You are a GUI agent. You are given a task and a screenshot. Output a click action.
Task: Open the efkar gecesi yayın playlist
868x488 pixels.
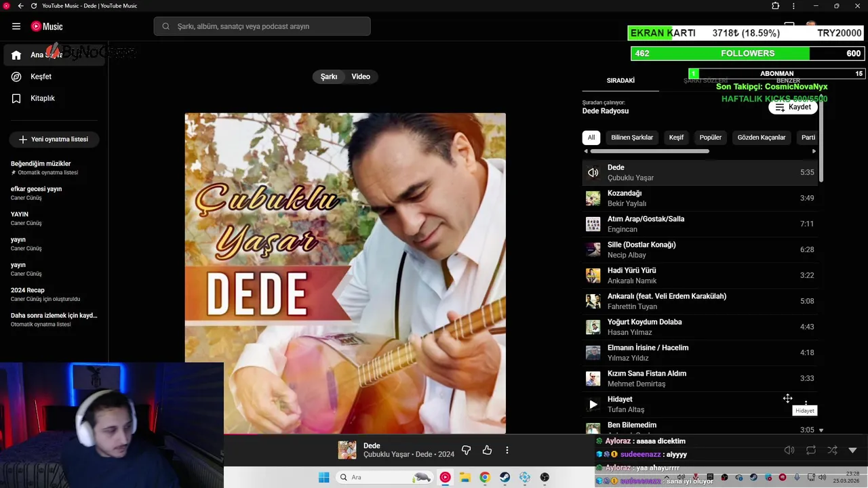point(54,193)
